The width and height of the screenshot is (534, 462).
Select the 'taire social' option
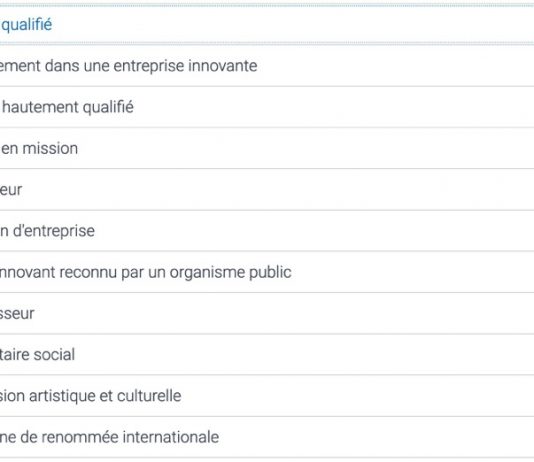tap(267, 354)
